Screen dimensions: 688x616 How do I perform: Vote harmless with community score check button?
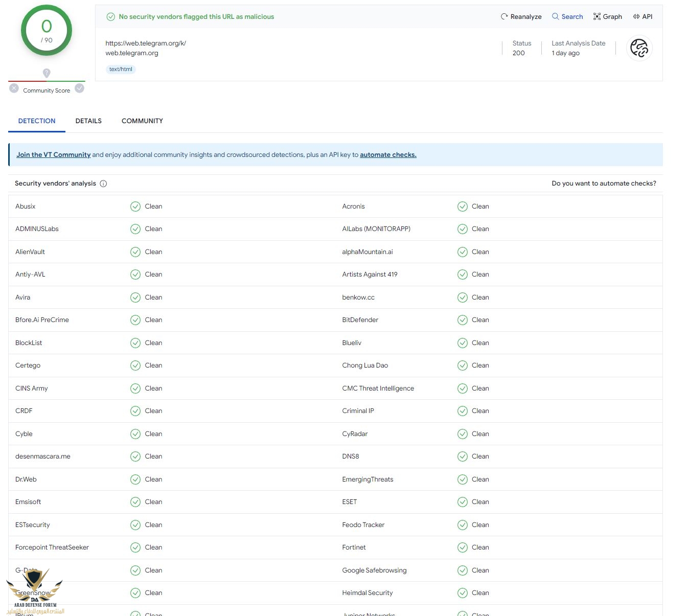(x=79, y=88)
